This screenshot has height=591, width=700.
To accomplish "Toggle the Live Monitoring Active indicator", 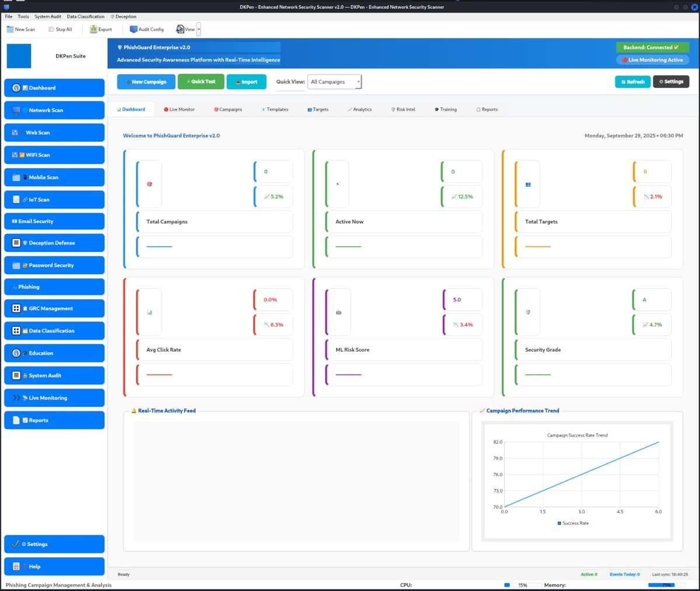I will [x=652, y=59].
